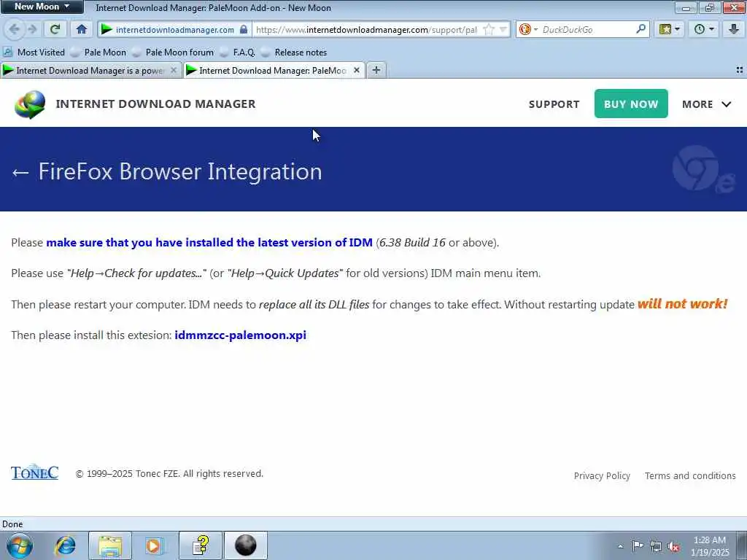Open the Privacy Policy link
The height and width of the screenshot is (560, 747).
pos(602,475)
